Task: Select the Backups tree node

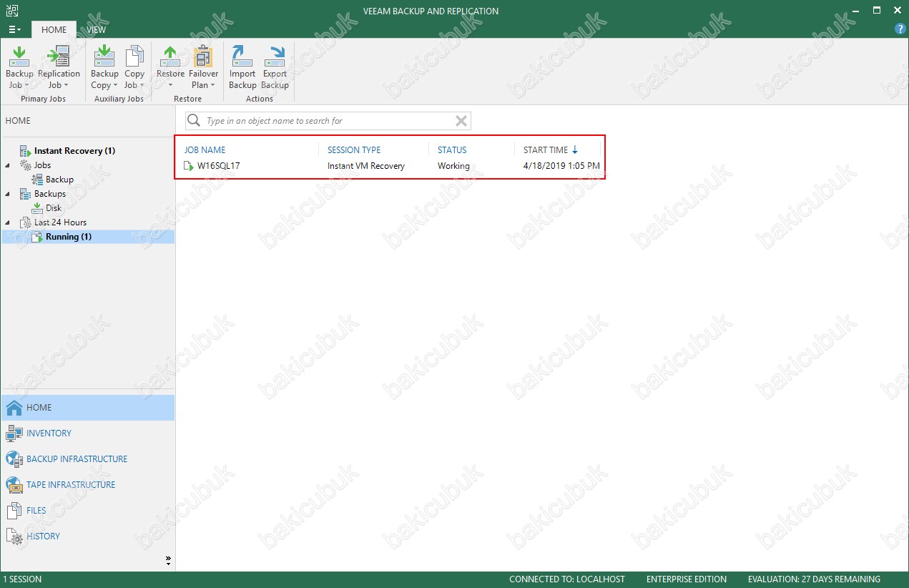Action: 50,194
